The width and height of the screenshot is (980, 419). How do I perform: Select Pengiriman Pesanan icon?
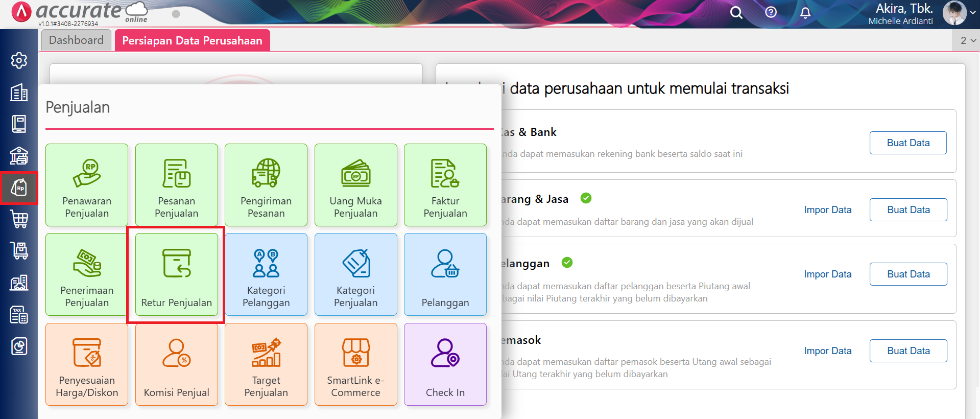266,185
